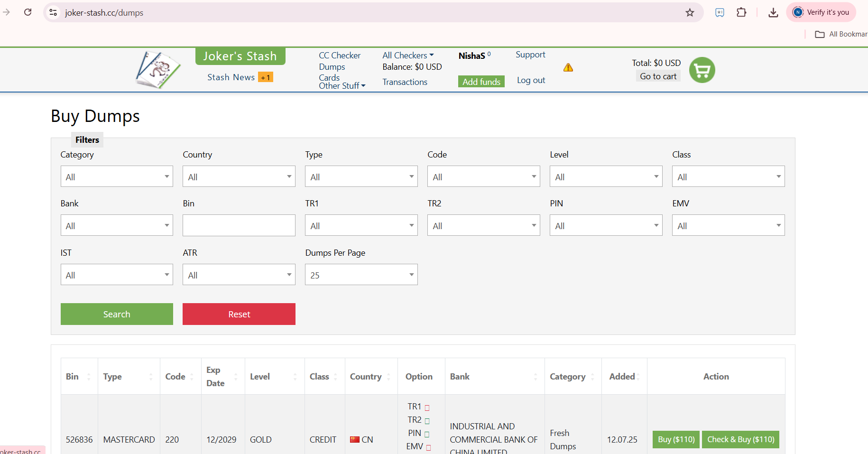This screenshot has height=454, width=868.
Task: Click the PIN indicator box in the first row
Action: (x=427, y=434)
